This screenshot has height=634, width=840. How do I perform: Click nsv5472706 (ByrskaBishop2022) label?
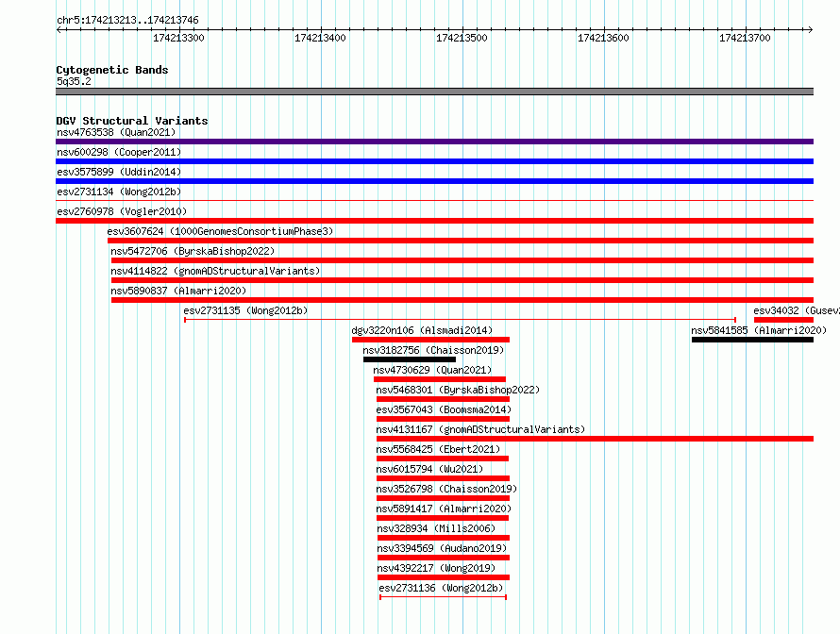coord(193,251)
